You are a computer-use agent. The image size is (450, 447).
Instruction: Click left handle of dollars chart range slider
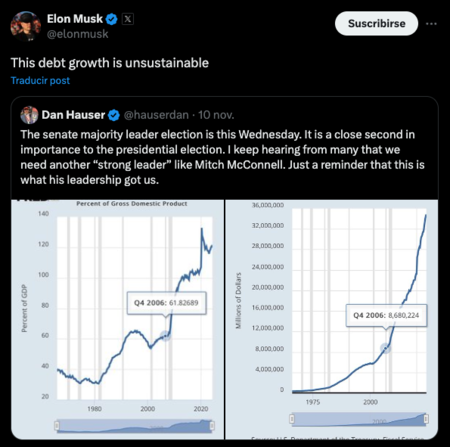point(292,419)
